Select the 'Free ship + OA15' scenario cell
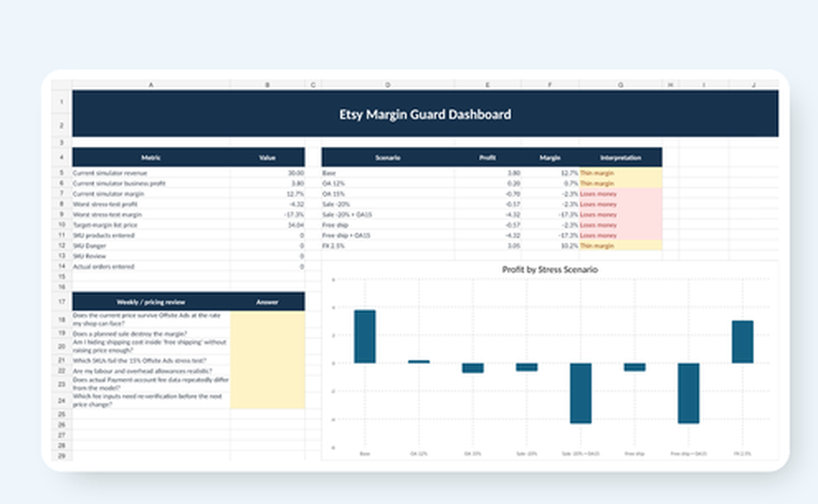 click(x=388, y=235)
